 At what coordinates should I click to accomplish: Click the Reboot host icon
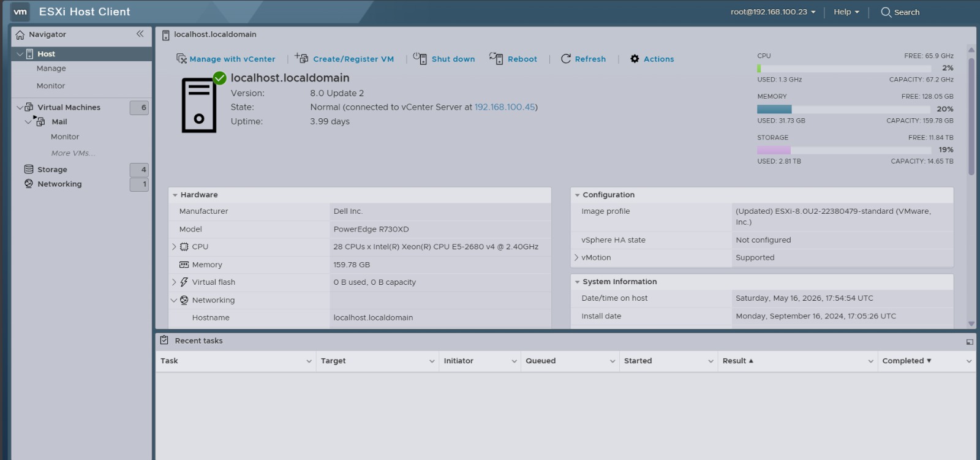(x=496, y=58)
